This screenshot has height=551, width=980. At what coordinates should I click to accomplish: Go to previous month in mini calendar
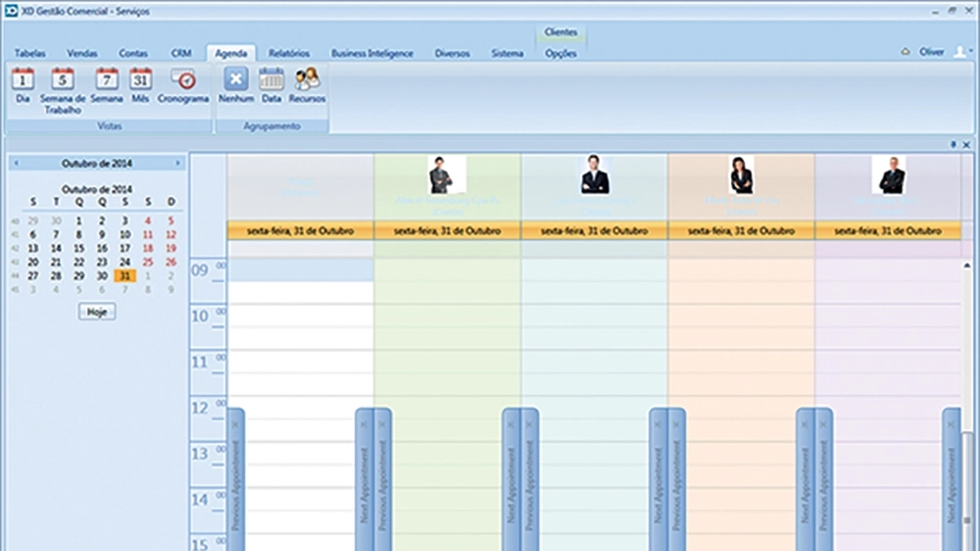(x=16, y=163)
